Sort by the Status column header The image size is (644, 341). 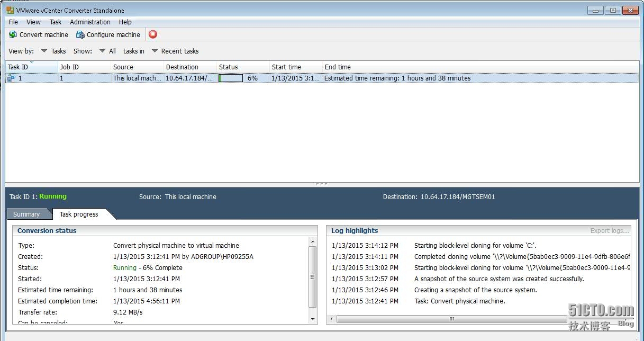[x=243, y=67]
